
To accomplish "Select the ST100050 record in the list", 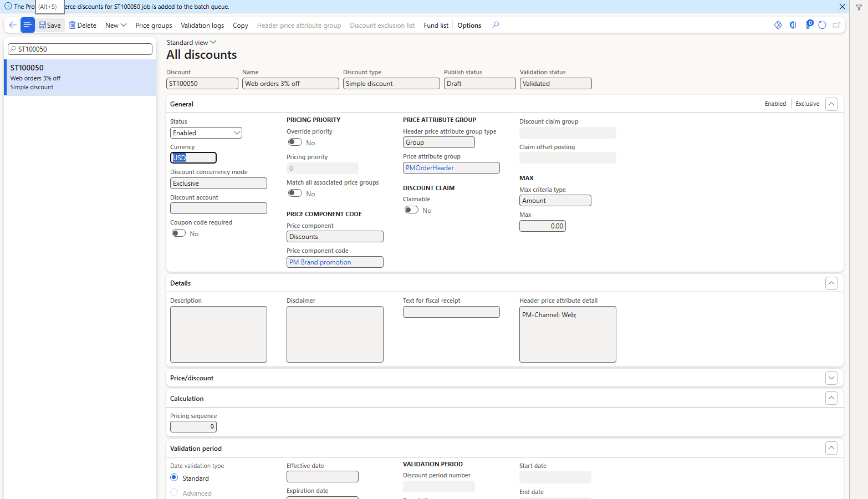I will click(x=80, y=77).
